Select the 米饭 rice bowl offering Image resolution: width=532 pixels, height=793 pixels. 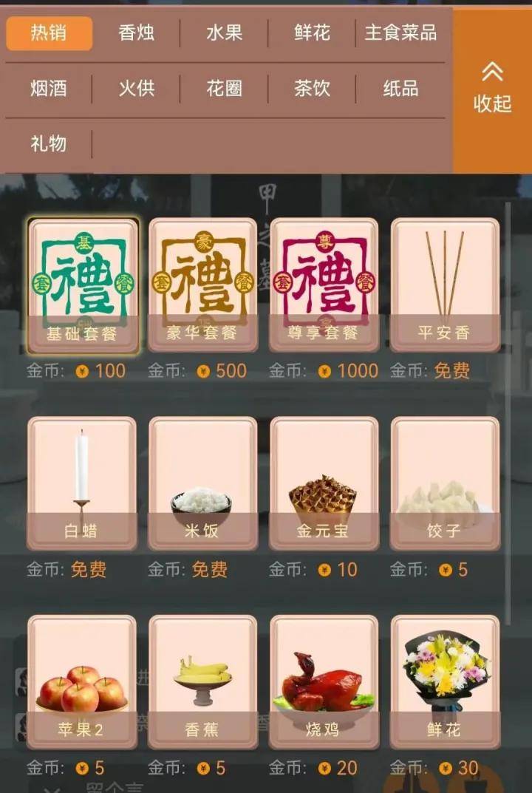(x=202, y=483)
